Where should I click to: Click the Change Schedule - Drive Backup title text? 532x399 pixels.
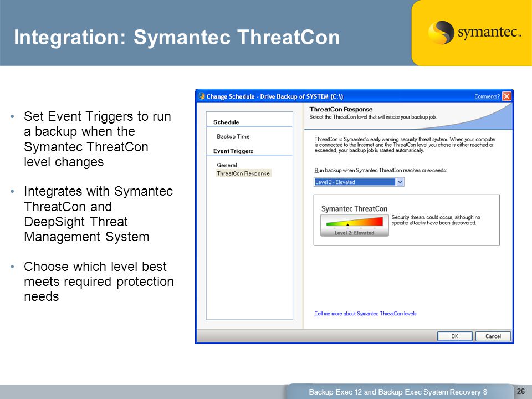[x=275, y=96]
